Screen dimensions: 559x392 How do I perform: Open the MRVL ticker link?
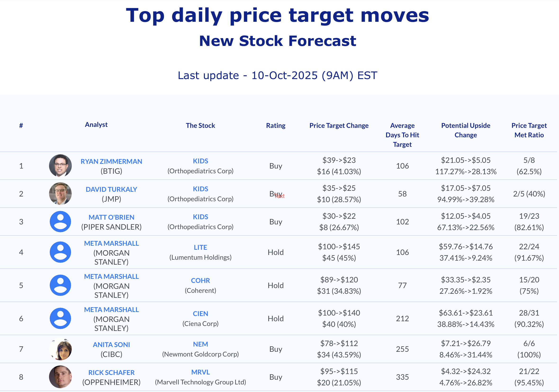200,372
